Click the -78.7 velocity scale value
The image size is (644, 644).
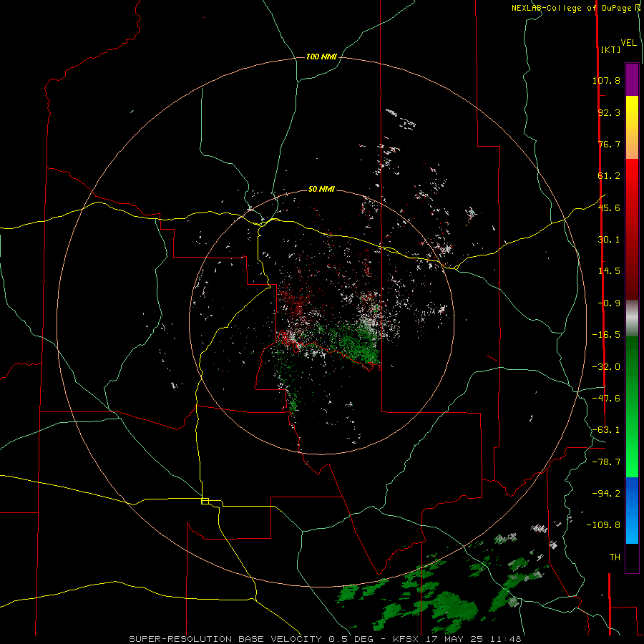click(x=606, y=462)
